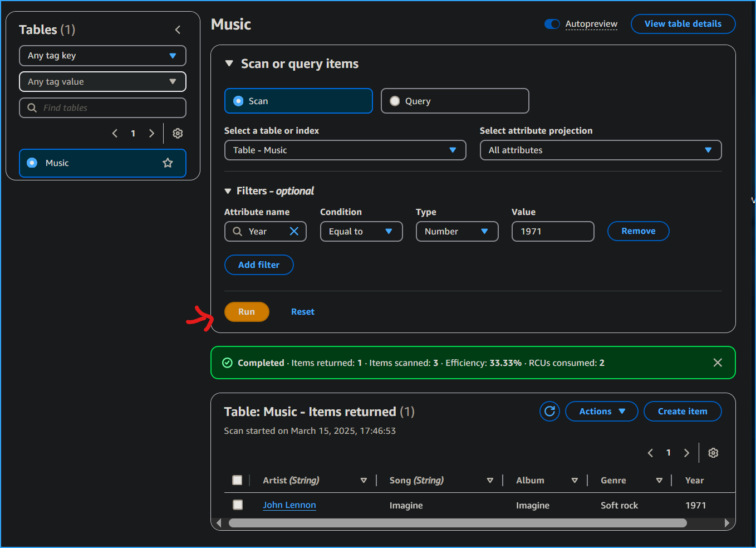Image resolution: width=756 pixels, height=548 pixels.
Task: Toggle the Autopreview switch
Action: [552, 24]
